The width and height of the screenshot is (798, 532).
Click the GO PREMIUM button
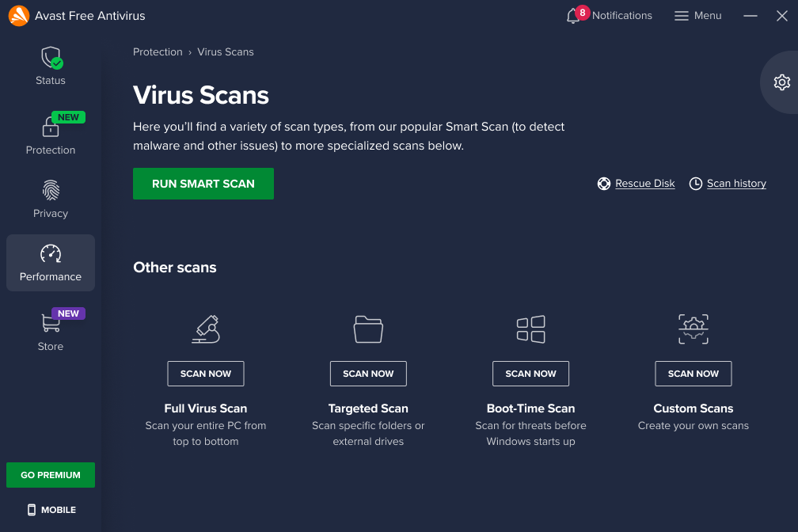pos(50,474)
